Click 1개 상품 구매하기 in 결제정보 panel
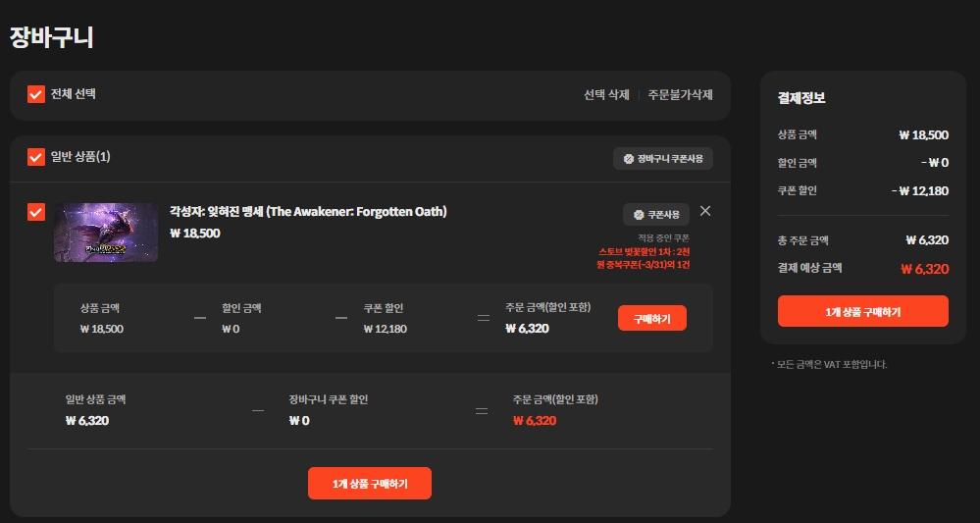The width and height of the screenshot is (980, 523). point(862,311)
